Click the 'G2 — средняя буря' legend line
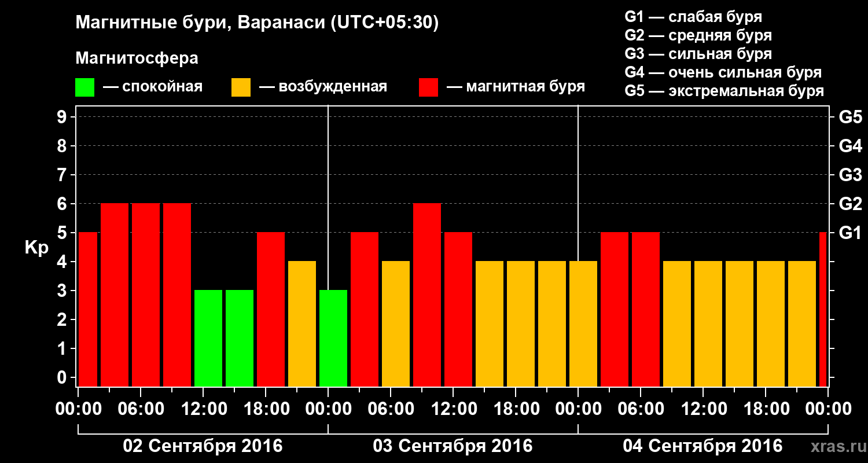 [698, 35]
